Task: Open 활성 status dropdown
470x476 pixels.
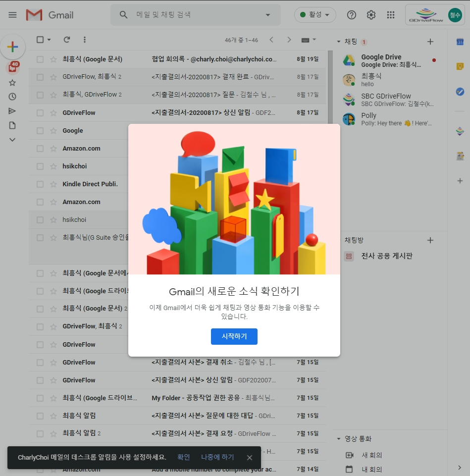Action: (x=315, y=14)
